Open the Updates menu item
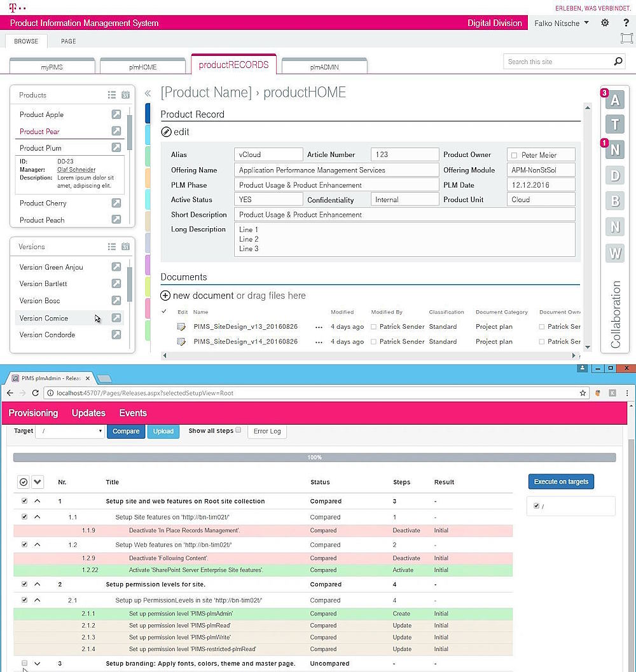Image resolution: width=636 pixels, height=672 pixels. click(88, 413)
